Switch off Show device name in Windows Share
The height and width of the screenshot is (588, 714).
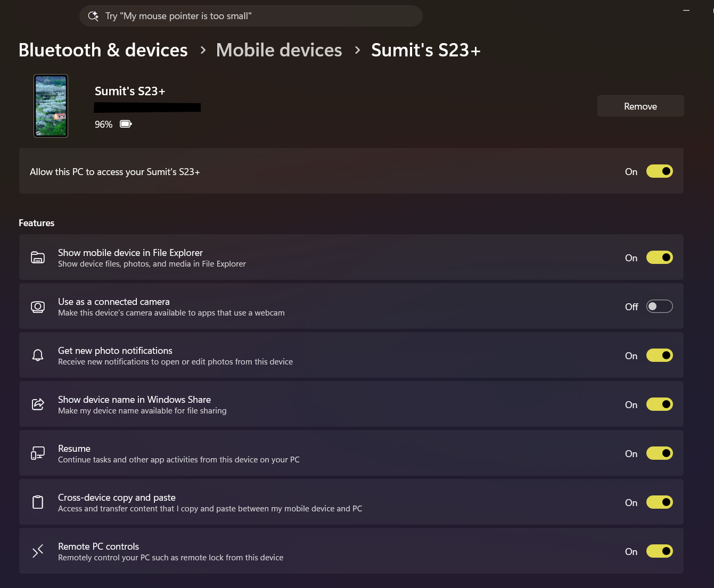click(x=659, y=404)
